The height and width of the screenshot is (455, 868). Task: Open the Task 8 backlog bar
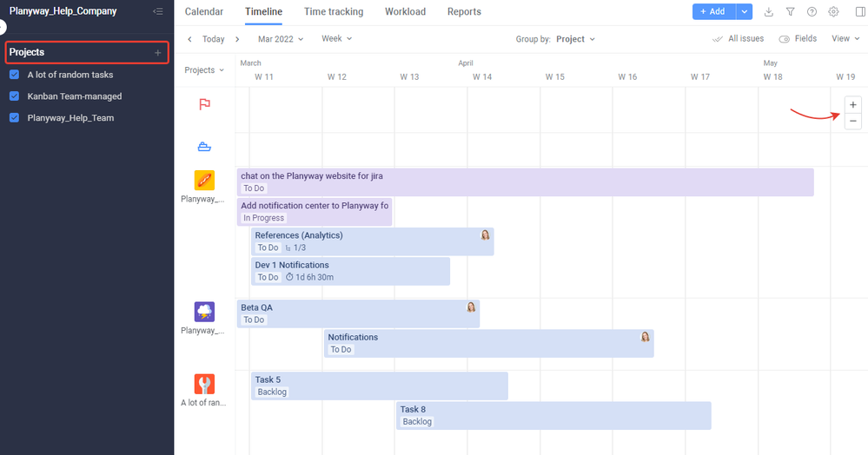click(554, 416)
